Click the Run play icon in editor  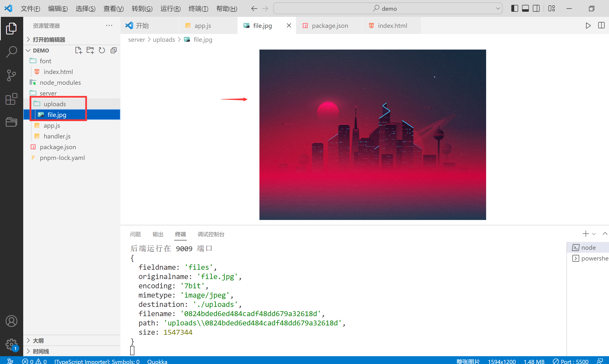pyautogui.click(x=588, y=25)
